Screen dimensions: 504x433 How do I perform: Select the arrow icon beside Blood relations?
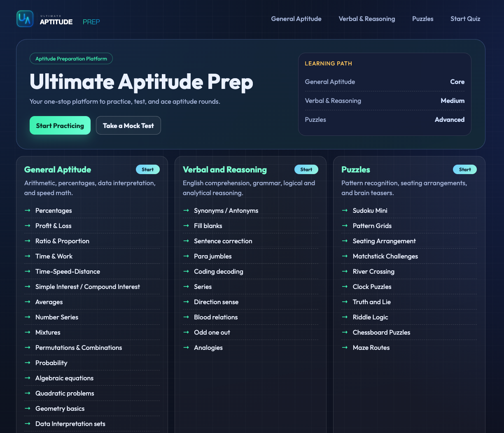click(x=186, y=317)
